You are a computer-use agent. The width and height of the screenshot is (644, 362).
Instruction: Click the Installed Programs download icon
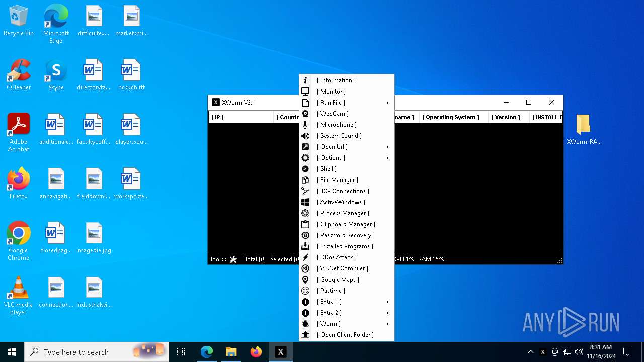coord(305,246)
